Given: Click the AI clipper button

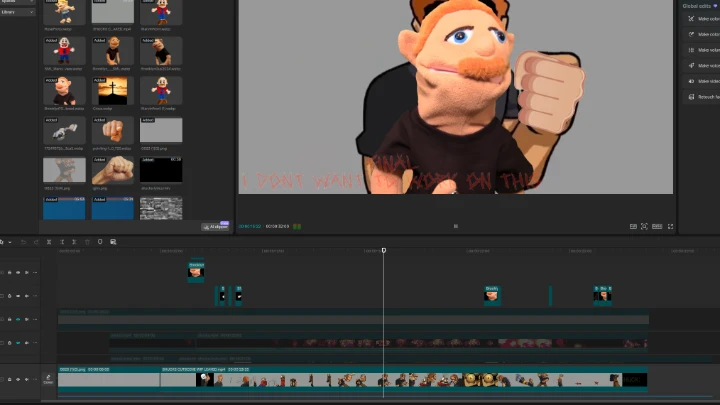Looking at the screenshot, I should pos(215,227).
